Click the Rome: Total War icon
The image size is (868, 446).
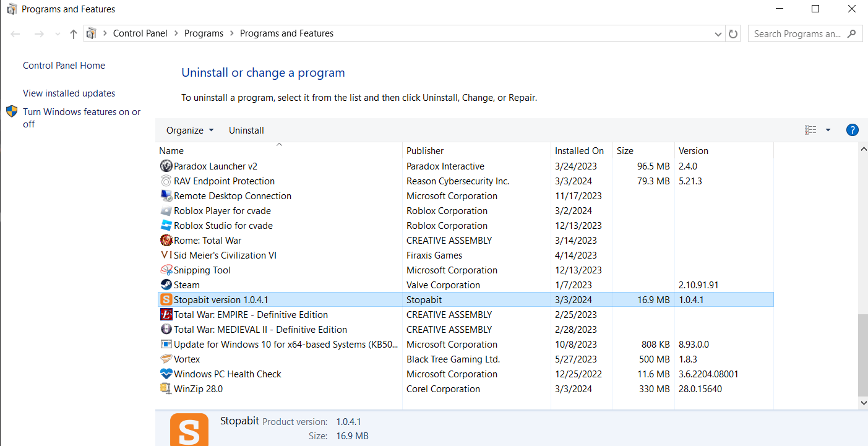(x=166, y=240)
